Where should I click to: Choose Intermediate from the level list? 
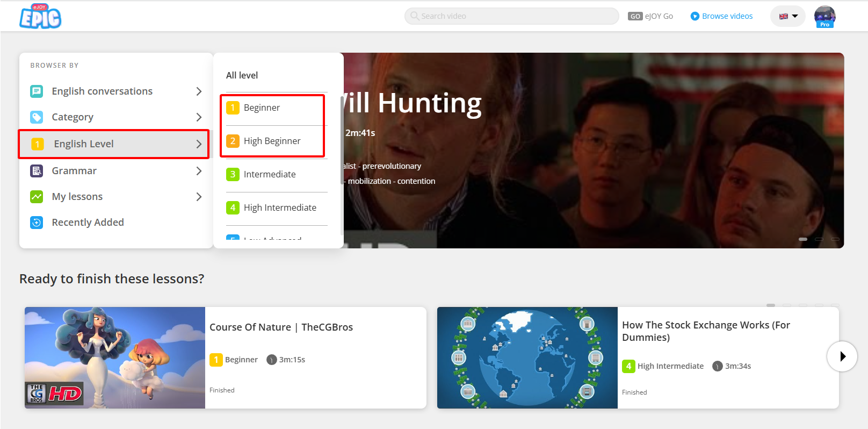(269, 174)
